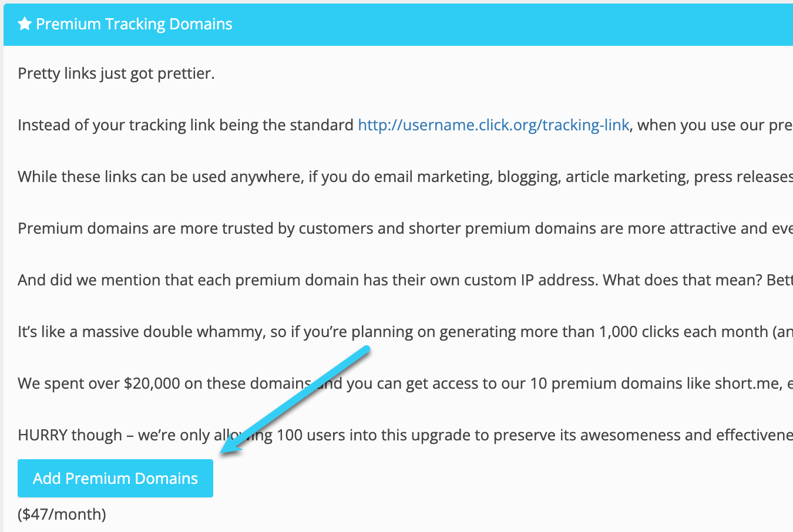
Task: Open the username.click.org tracking-link URL
Action: [493, 125]
